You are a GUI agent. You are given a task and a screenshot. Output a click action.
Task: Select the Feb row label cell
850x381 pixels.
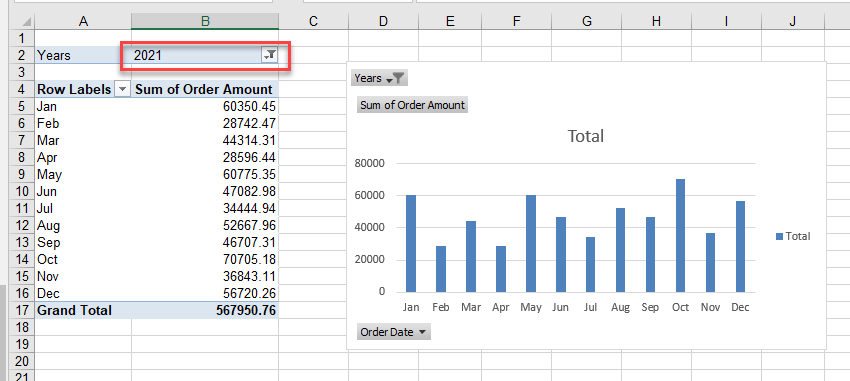point(83,123)
